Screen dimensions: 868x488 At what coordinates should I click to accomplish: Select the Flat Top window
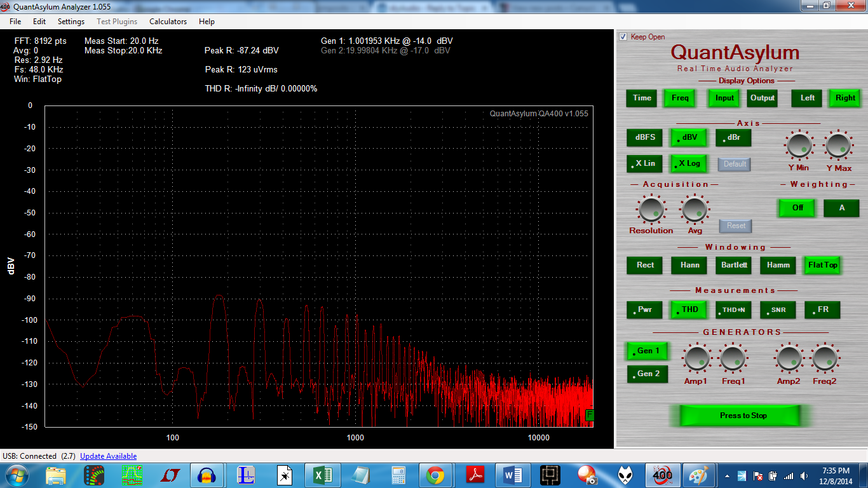pyautogui.click(x=823, y=265)
